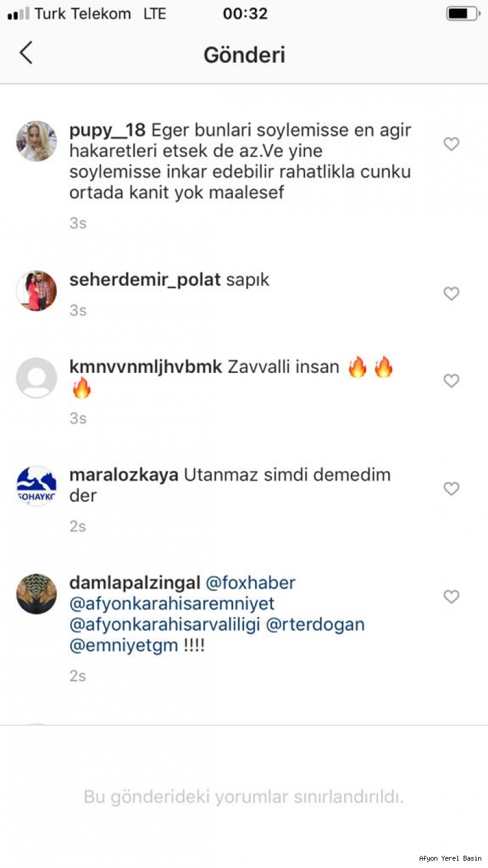Open the maralozkaya username link
This screenshot has width=488, height=868.
tap(124, 475)
